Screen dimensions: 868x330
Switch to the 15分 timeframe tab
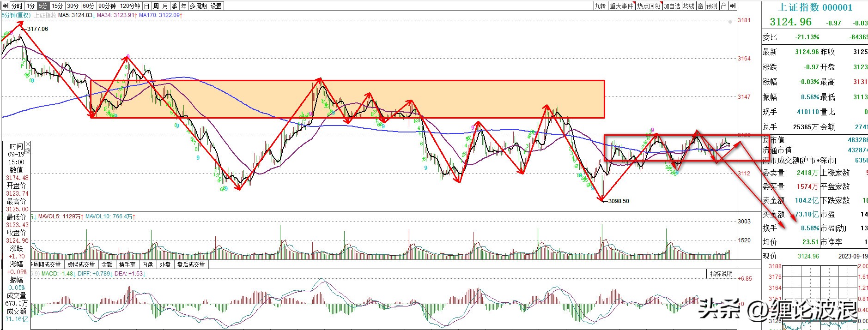point(57,6)
